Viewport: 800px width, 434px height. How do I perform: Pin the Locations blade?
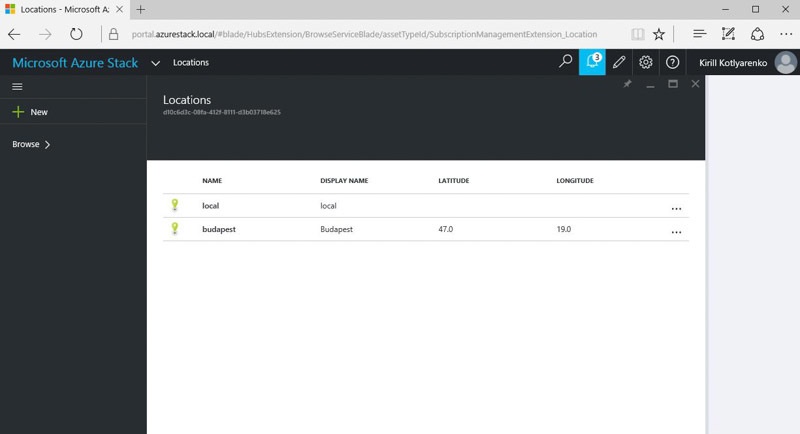(627, 84)
